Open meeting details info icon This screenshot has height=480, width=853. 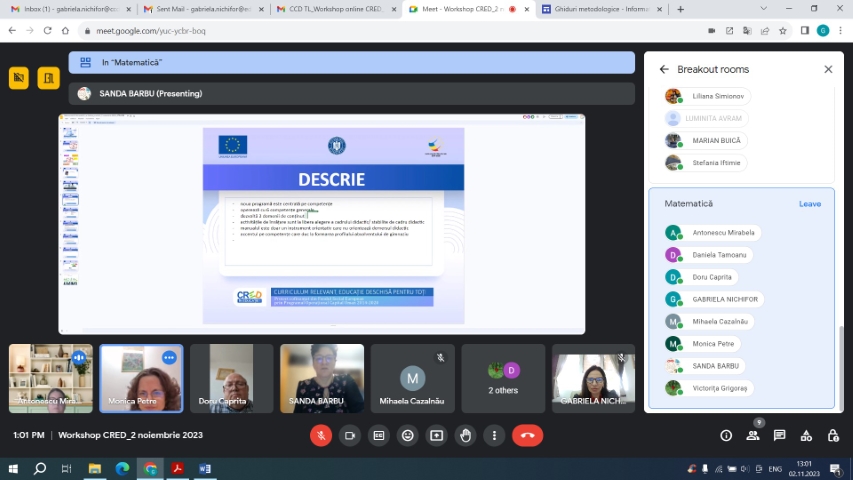(x=726, y=435)
